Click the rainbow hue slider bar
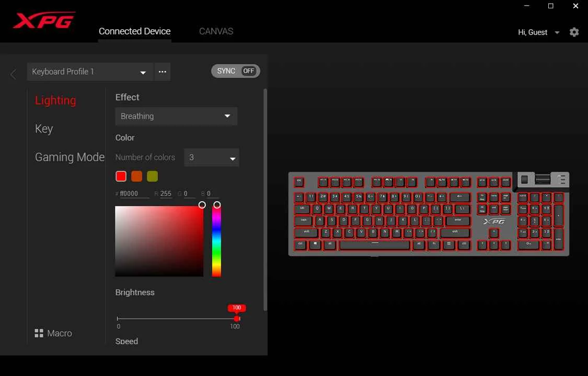The width and height of the screenshot is (588, 376). pyautogui.click(x=216, y=241)
